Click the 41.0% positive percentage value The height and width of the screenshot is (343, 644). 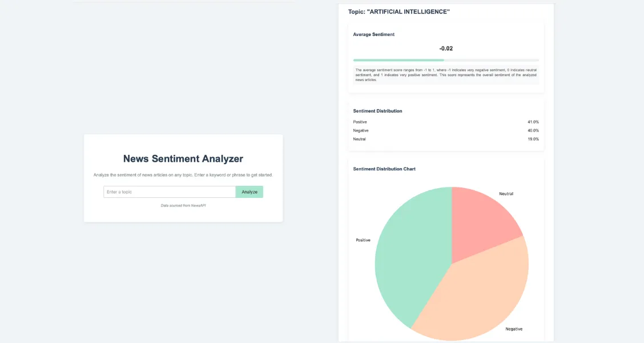point(533,122)
